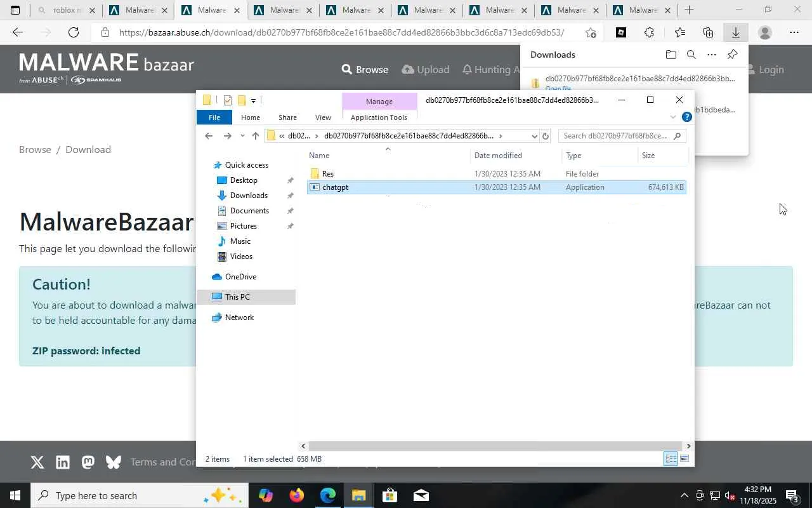Viewport: 812px width, 508px height.
Task: Click the Roblox extension icon in Edge
Action: [621, 32]
